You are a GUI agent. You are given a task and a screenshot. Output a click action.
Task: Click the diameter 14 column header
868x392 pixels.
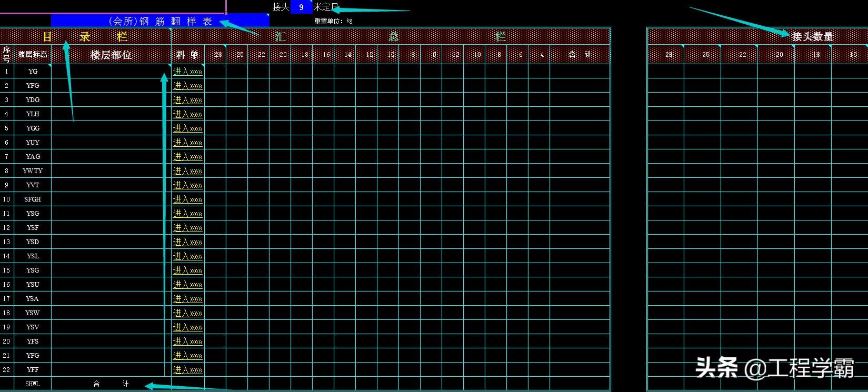pos(347,55)
